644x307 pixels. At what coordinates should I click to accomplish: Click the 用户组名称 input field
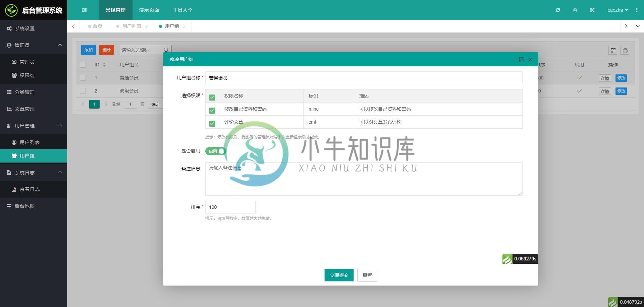364,78
